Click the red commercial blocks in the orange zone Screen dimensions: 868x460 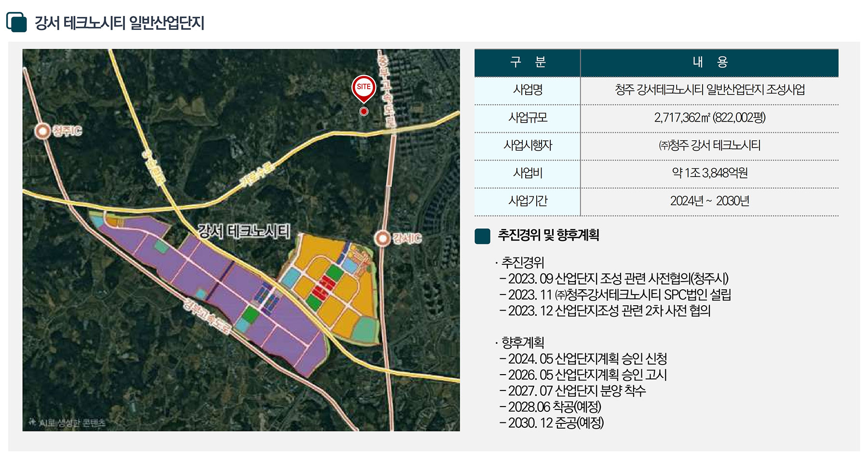pos(323,287)
